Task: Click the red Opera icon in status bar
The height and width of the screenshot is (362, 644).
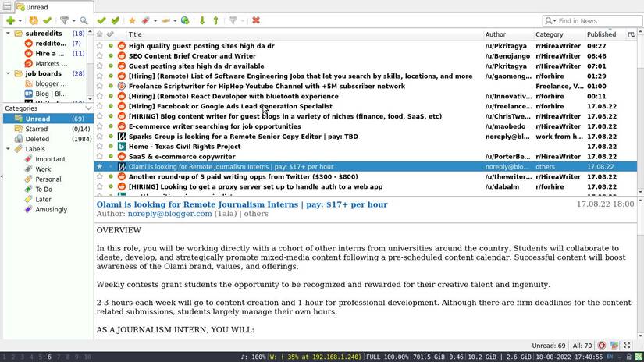Action: 602,346
